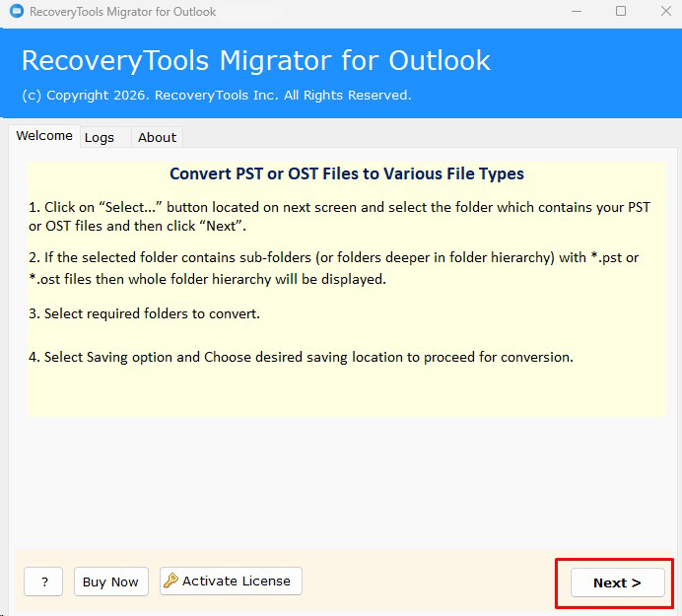Minimize the Migrator for Outlook window
This screenshot has height=616, width=682.
pos(577,11)
